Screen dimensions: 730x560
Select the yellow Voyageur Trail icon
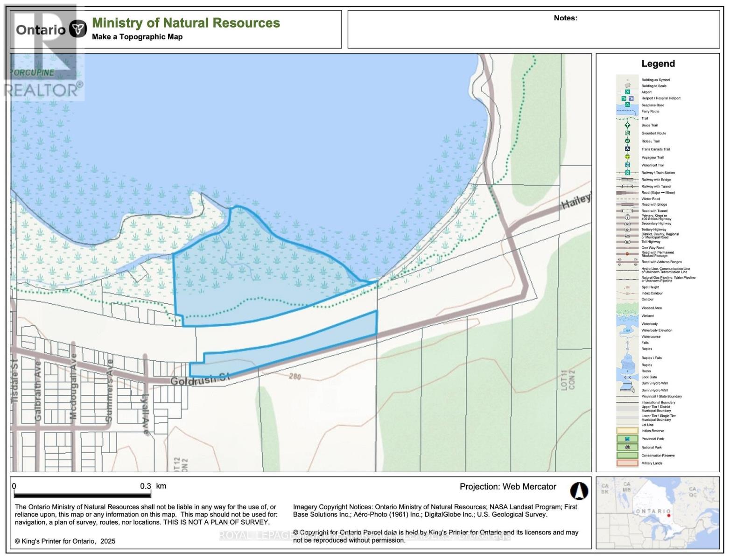(627, 157)
